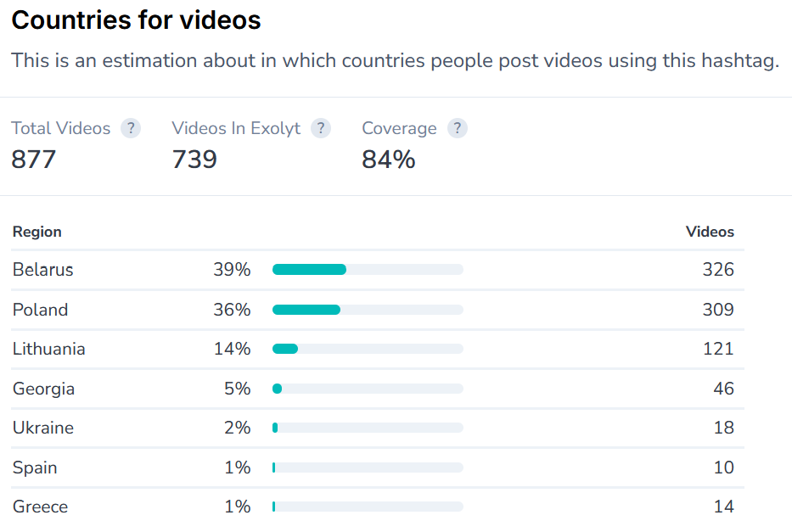Click the Poland percentage bar
Image resolution: width=792 pixels, height=532 pixels.
tap(368, 310)
